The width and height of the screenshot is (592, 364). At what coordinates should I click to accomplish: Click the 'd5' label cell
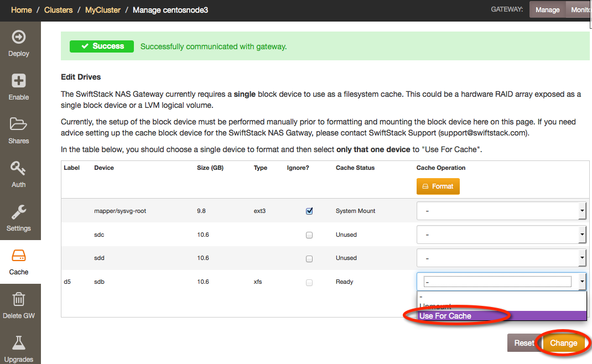click(x=67, y=282)
